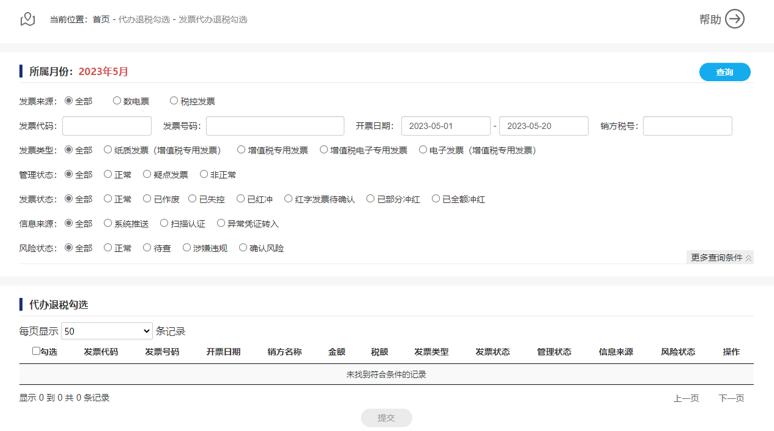Select 正常 for 风险状态
774x431 pixels.
click(108, 247)
